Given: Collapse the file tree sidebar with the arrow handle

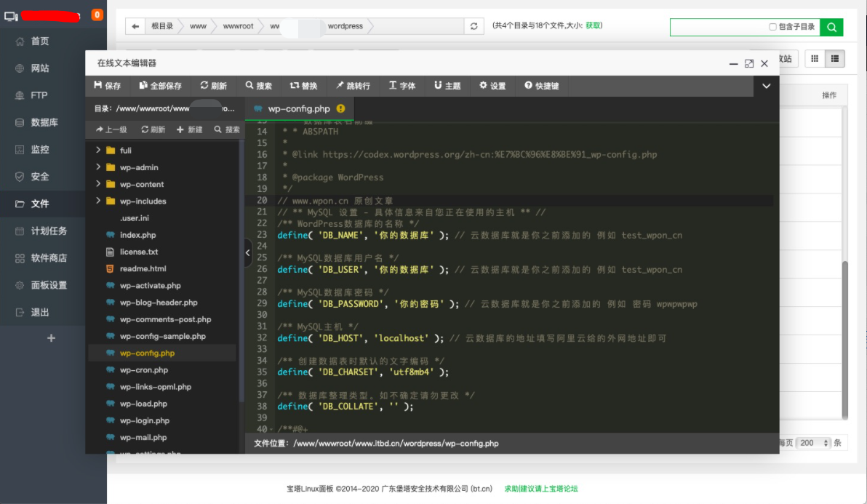Looking at the screenshot, I should pyautogui.click(x=248, y=252).
